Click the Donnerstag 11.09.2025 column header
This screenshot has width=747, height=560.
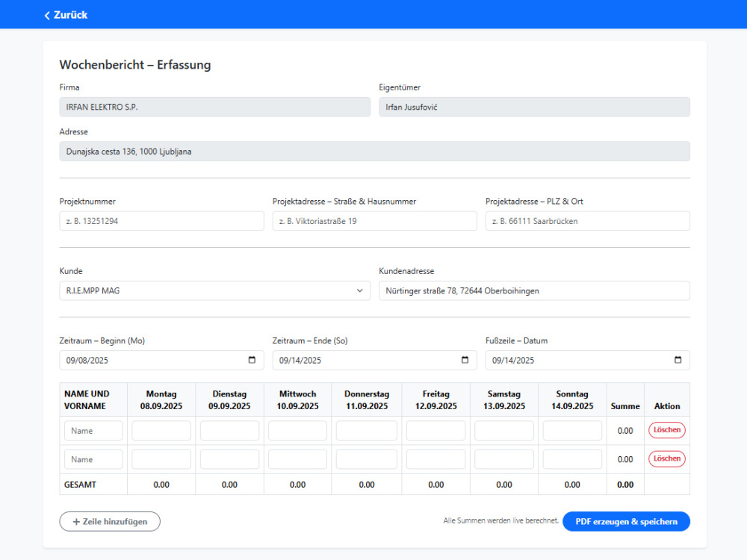[367, 400]
